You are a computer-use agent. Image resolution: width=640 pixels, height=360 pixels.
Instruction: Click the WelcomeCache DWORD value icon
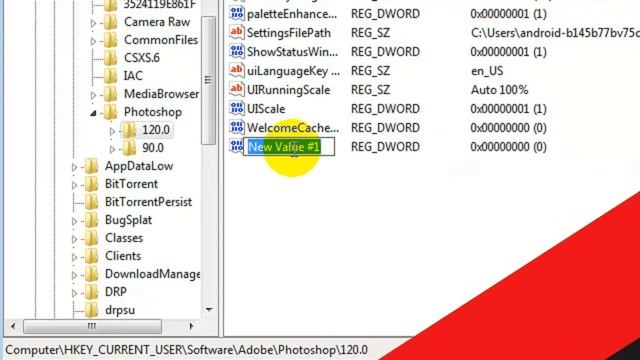point(236,127)
